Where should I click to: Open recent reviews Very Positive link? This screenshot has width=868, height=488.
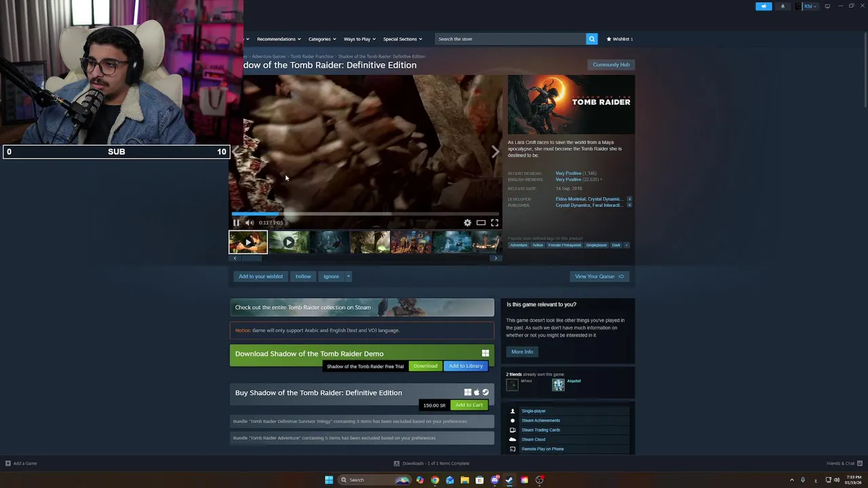click(568, 174)
